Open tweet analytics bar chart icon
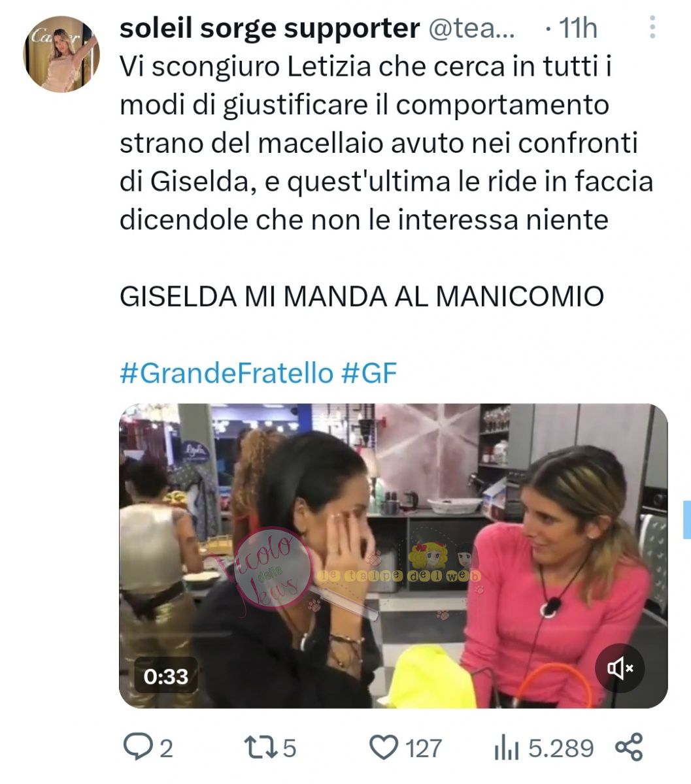This screenshot has height=784, width=691. pos(507,747)
